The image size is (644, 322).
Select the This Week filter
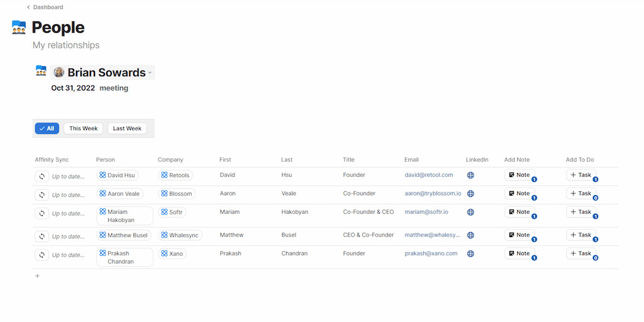(84, 128)
